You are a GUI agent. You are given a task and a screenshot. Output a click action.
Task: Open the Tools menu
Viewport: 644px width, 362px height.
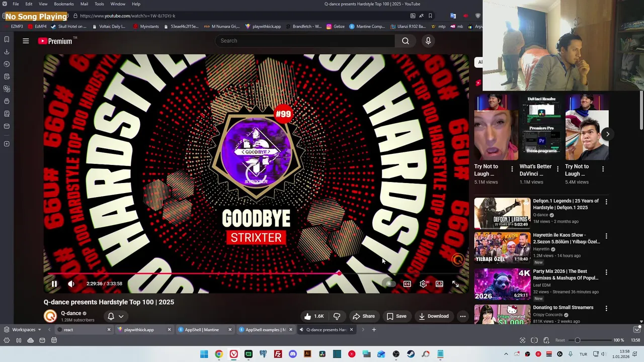point(99,4)
